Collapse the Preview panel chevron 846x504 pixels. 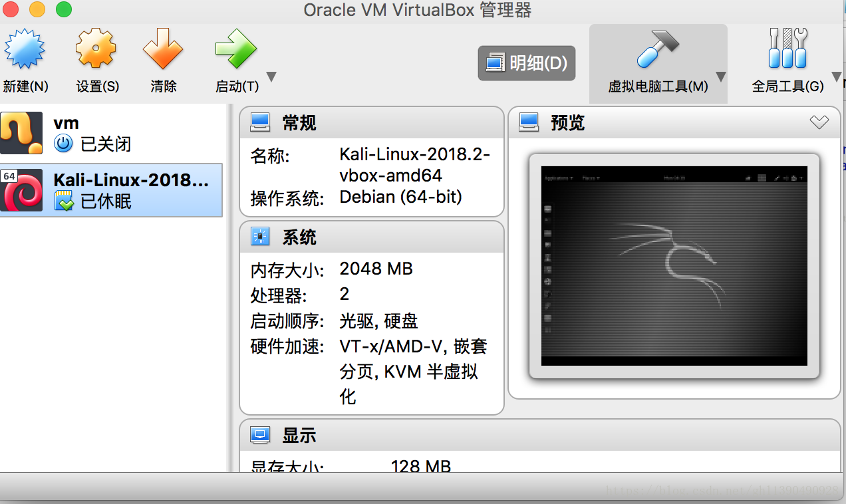pyautogui.click(x=819, y=122)
